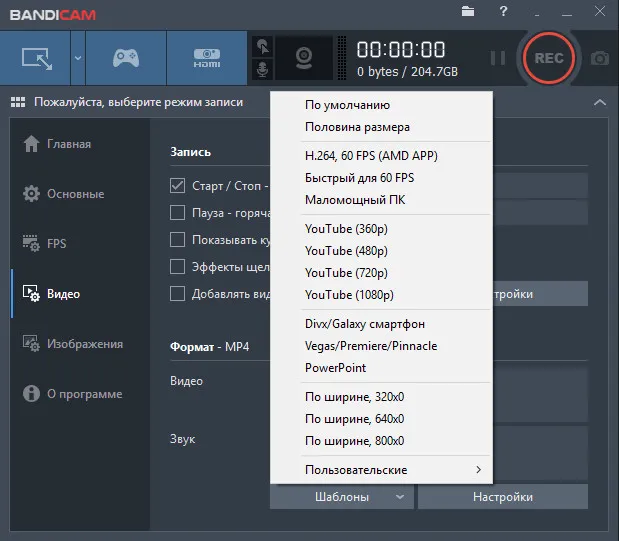Click the partially hidden настройки button in Запись

540,294
